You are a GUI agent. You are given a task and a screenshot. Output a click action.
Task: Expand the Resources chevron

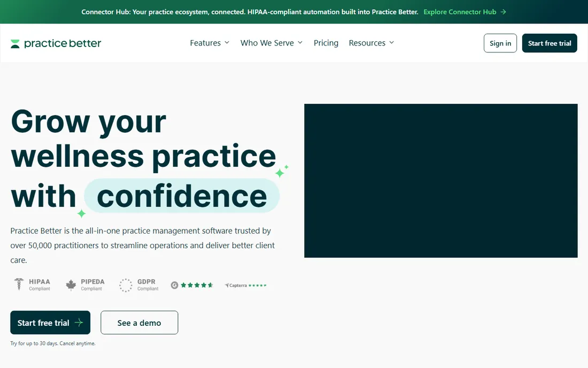point(391,43)
